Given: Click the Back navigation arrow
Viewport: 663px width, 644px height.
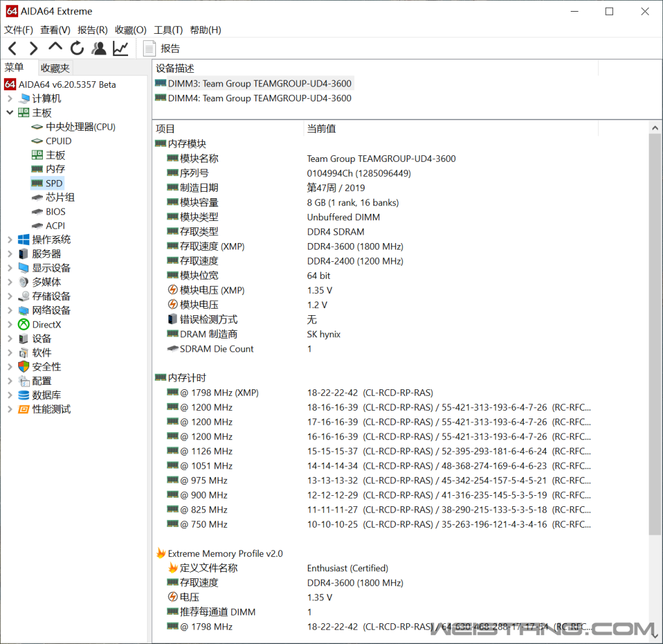Looking at the screenshot, I should (12, 49).
